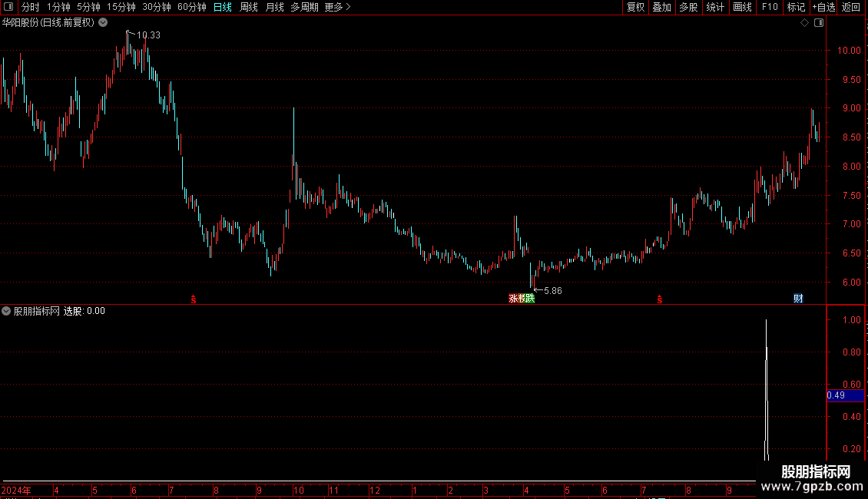Screen dimensions: 868x499
Task: Open the F10 company info
Action: 770,7
